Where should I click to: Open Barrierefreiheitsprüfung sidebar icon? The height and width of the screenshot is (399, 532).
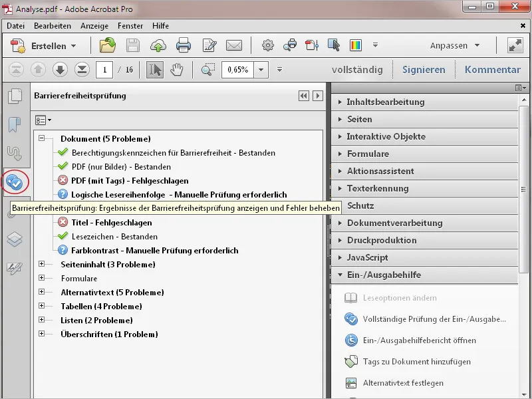[15, 182]
